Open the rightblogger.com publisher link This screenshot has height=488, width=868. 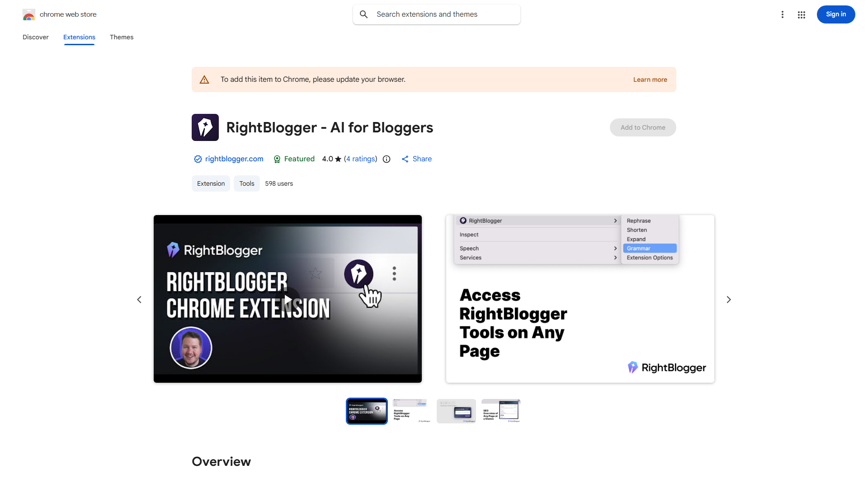[234, 159]
